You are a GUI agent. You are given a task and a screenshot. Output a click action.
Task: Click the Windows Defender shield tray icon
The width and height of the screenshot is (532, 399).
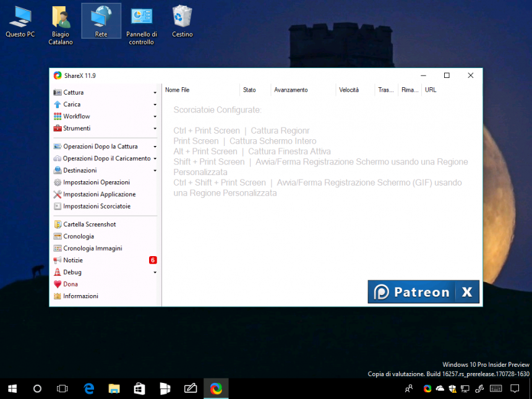click(453, 388)
